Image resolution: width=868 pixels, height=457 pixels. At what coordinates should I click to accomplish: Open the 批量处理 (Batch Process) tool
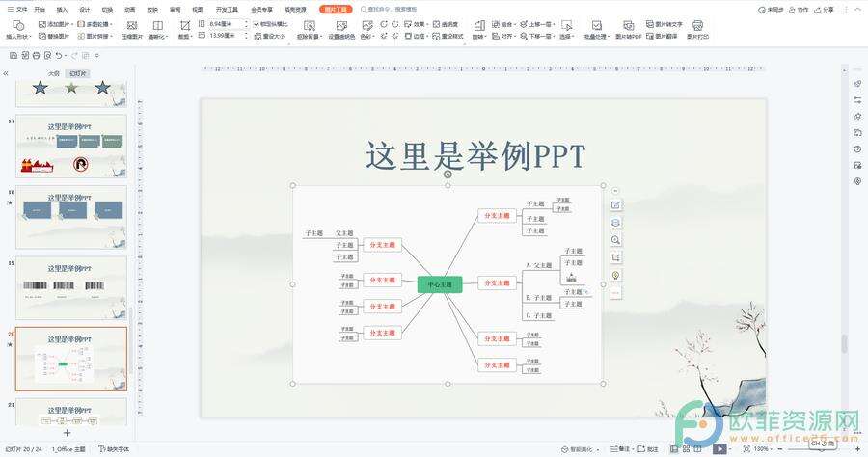pos(596,30)
